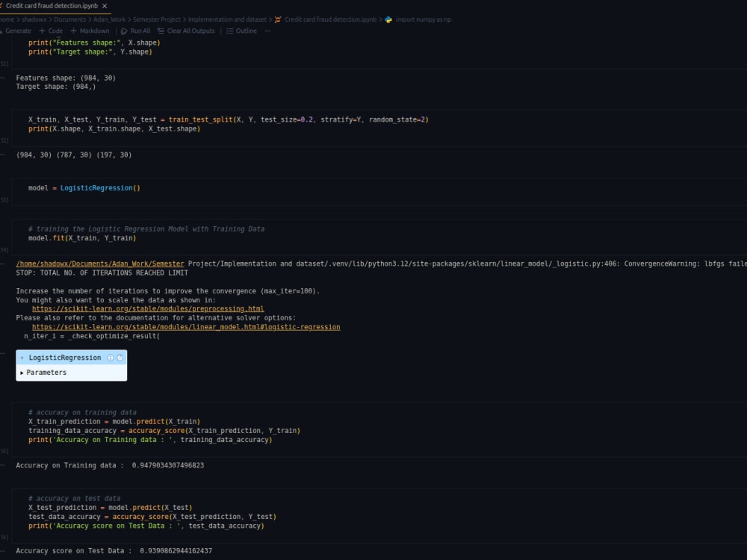Open more toolbar actions ellipsis
Image resolution: width=747 pixels, height=560 pixels.
267,31
